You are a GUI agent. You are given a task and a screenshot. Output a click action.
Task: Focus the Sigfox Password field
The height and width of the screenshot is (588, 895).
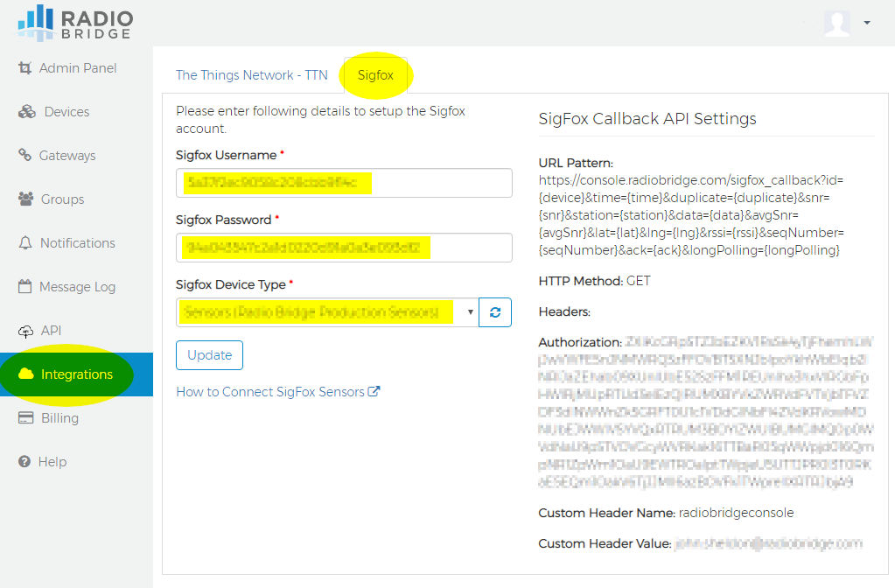coord(344,248)
